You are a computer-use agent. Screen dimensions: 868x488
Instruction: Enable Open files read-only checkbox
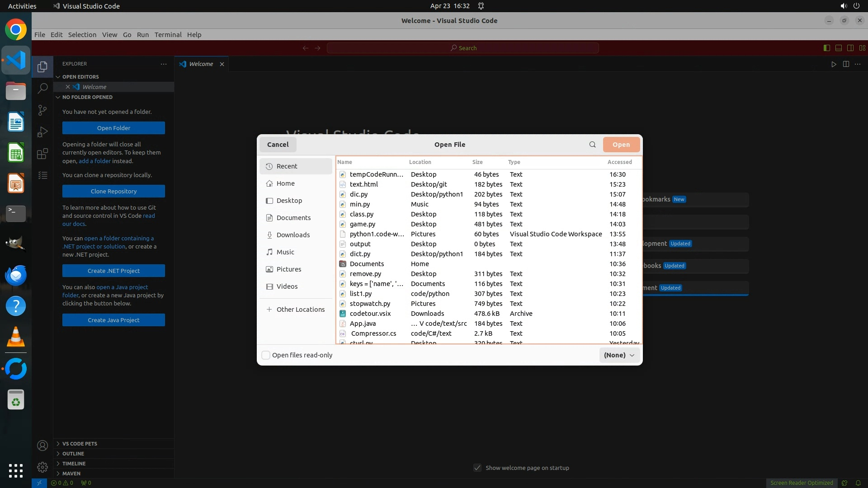click(266, 355)
